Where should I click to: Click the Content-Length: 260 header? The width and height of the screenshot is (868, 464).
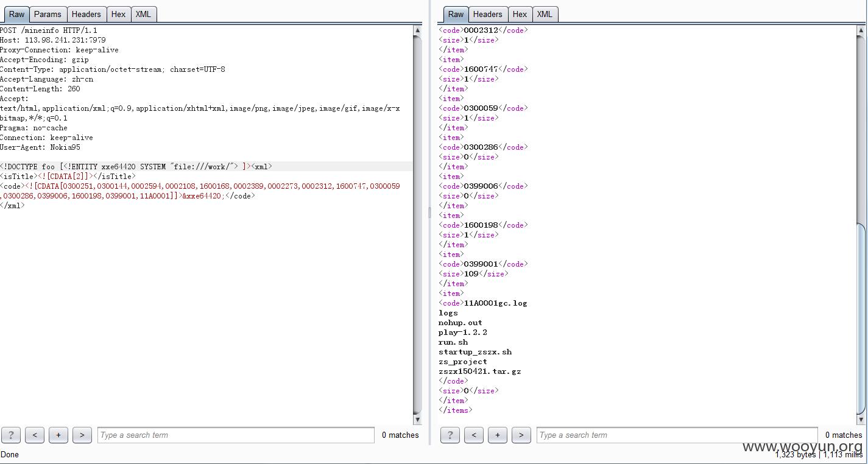point(40,89)
